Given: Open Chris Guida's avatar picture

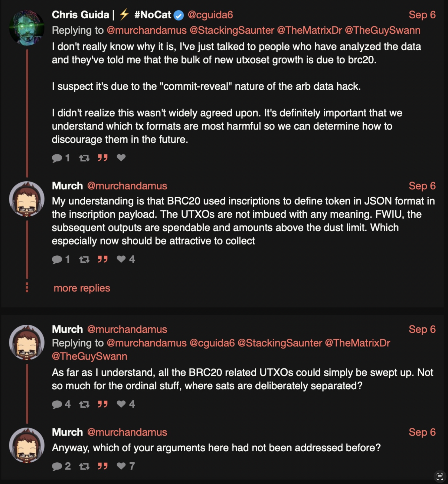Looking at the screenshot, I should point(27,28).
